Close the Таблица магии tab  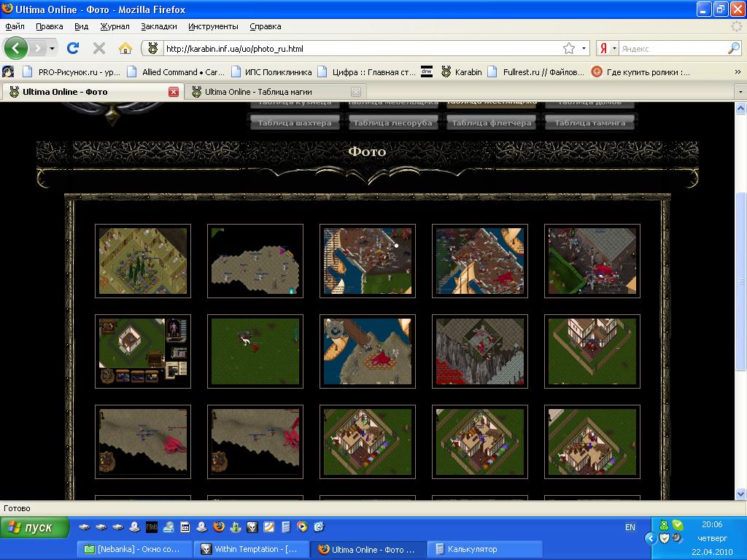(x=355, y=92)
